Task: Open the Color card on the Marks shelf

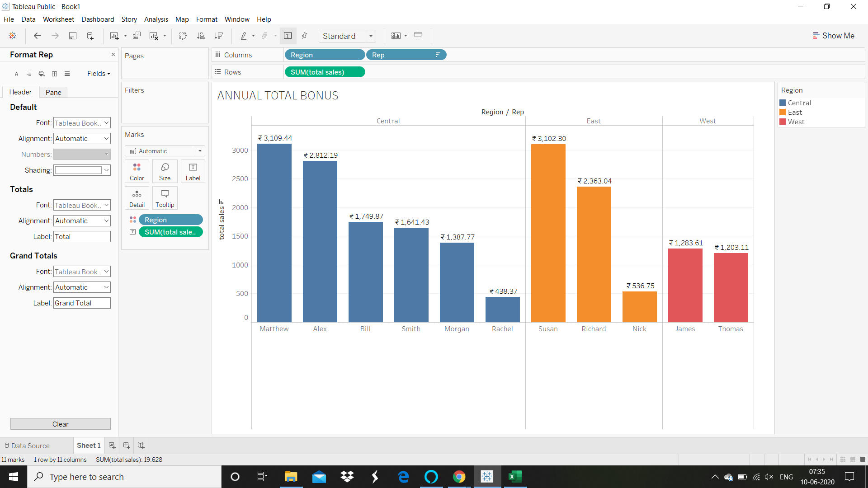Action: click(x=137, y=171)
